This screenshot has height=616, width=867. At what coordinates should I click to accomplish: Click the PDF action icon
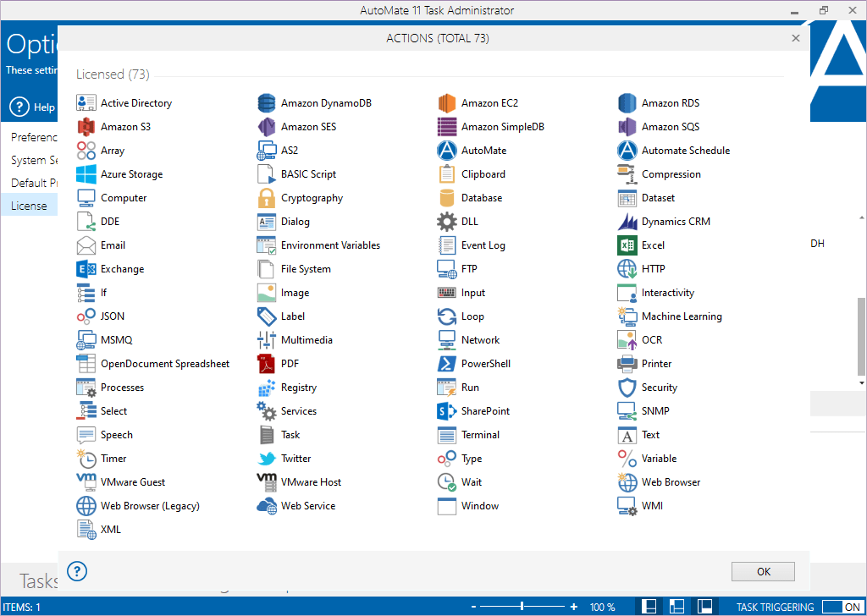[267, 364]
